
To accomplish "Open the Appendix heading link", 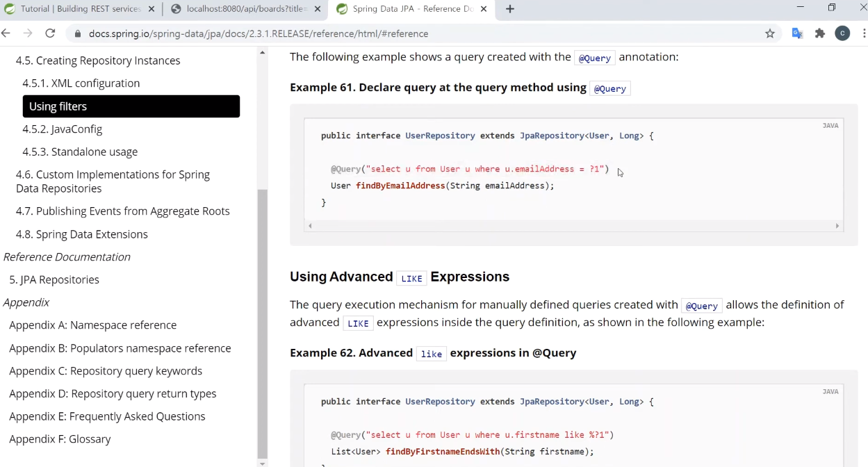I will point(26,302).
